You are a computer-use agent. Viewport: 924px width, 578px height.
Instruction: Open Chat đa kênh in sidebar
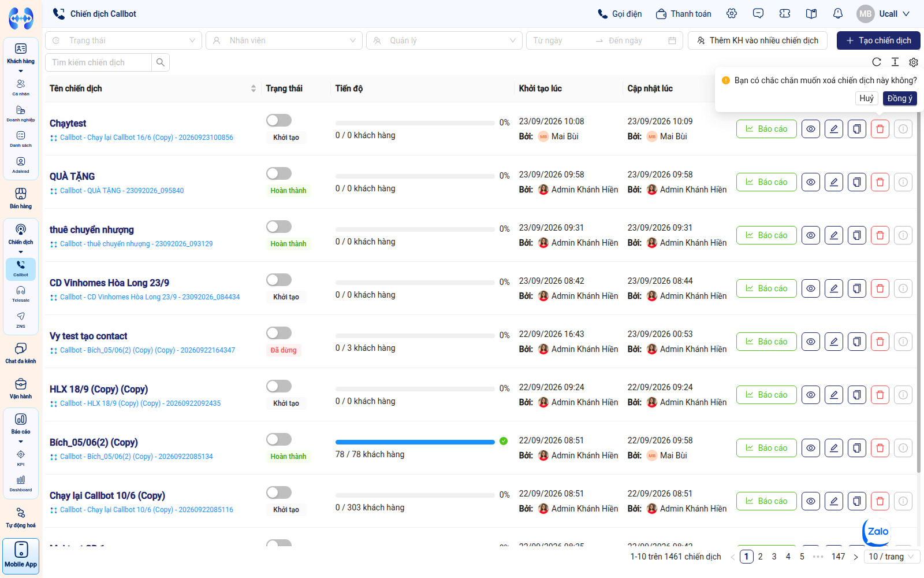(21, 353)
